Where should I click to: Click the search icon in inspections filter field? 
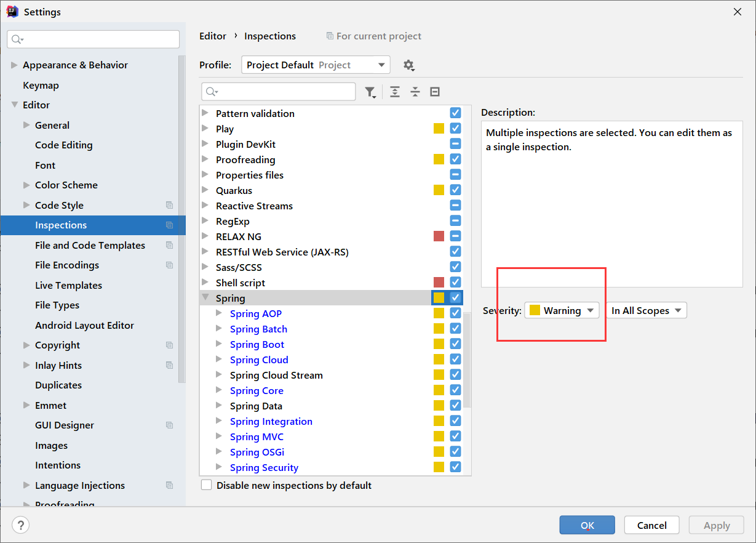pyautogui.click(x=212, y=92)
